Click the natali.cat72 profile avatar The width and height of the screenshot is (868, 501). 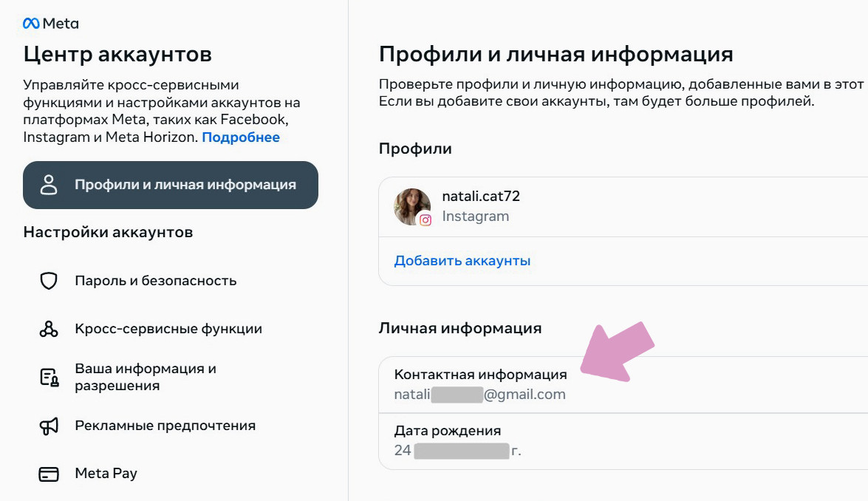point(412,205)
